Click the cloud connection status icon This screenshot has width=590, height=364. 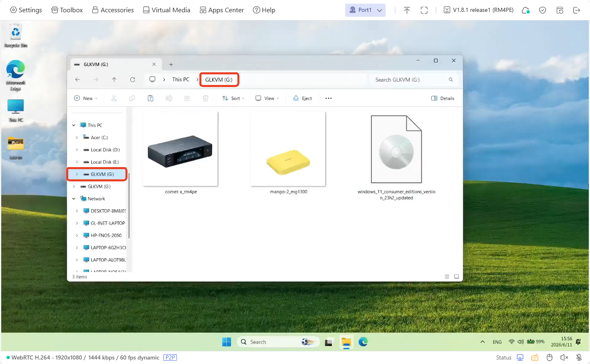pyautogui.click(x=526, y=10)
